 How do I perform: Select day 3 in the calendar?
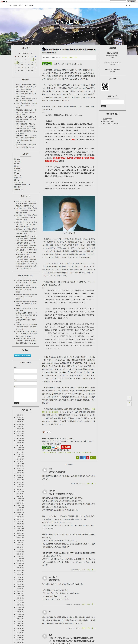(x=15, y=62)
